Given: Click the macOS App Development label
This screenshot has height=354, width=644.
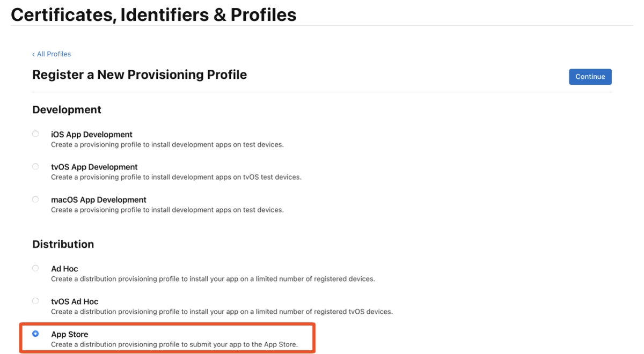Looking at the screenshot, I should (99, 200).
